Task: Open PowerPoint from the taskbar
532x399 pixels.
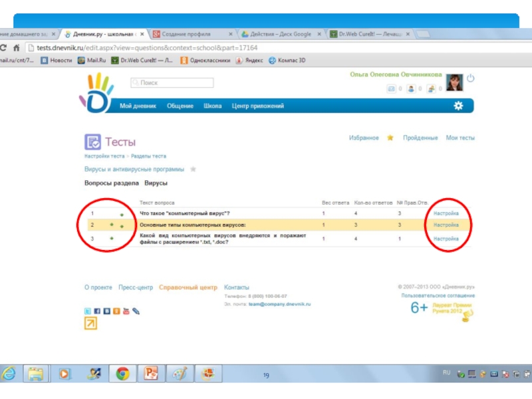Action: [x=151, y=374]
